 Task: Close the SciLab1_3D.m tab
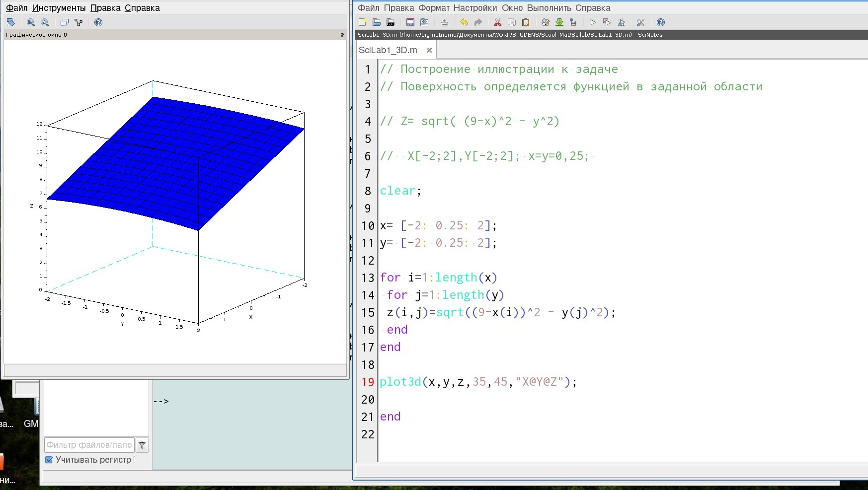[x=429, y=50]
